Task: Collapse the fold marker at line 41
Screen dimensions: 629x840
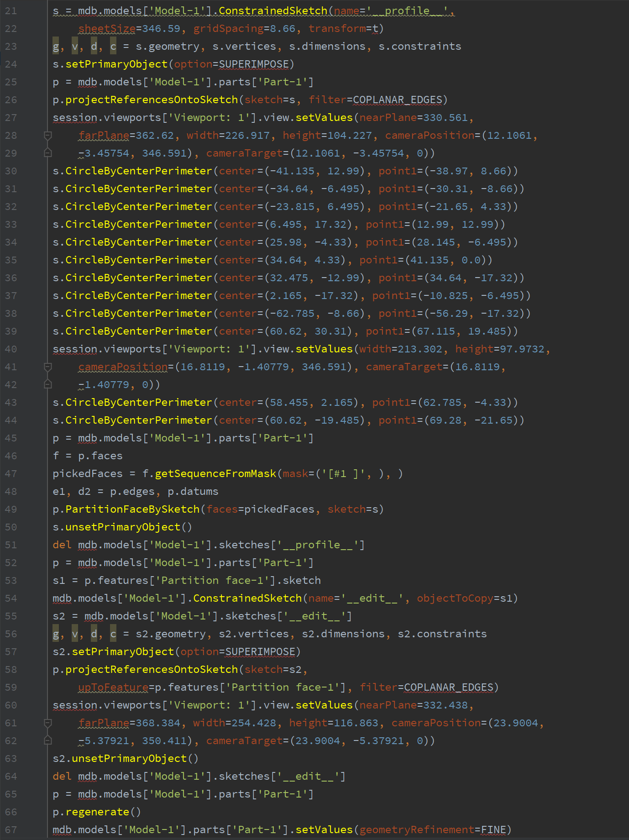Action: 47,367
